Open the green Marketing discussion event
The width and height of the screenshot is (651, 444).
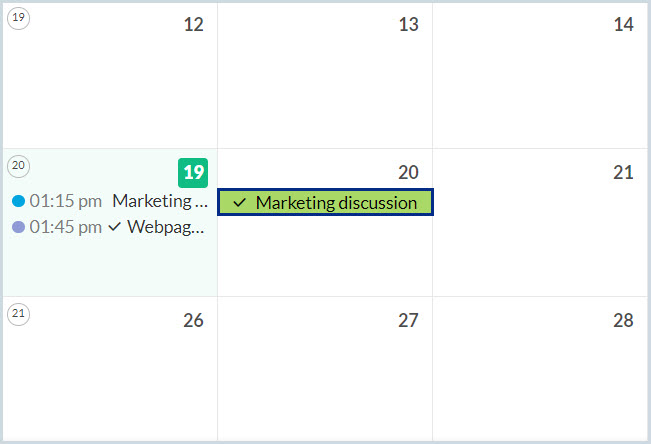pyautogui.click(x=335, y=203)
